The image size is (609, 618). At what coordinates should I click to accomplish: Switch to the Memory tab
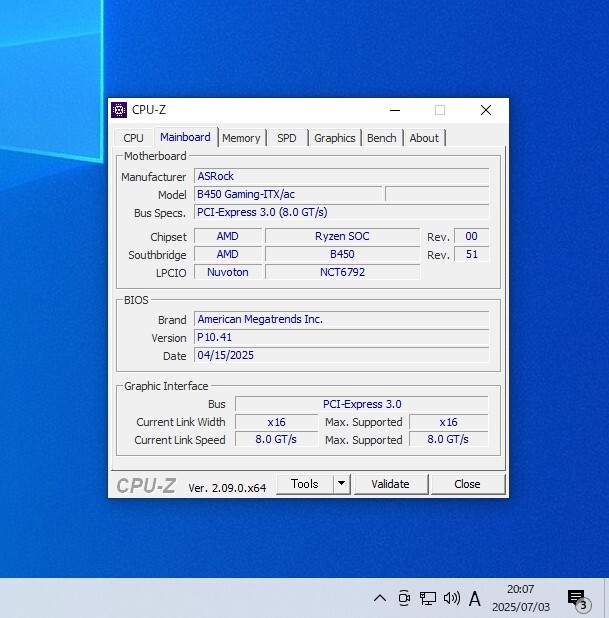click(x=241, y=138)
